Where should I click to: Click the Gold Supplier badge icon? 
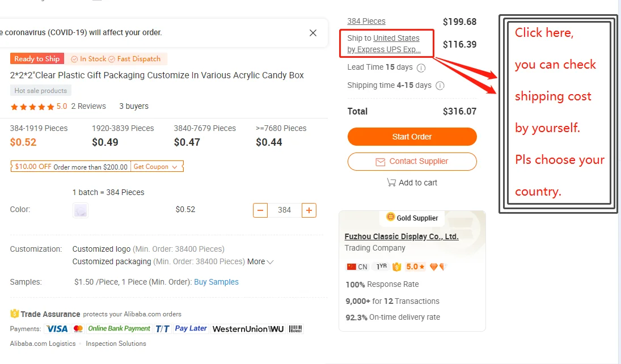(x=391, y=217)
